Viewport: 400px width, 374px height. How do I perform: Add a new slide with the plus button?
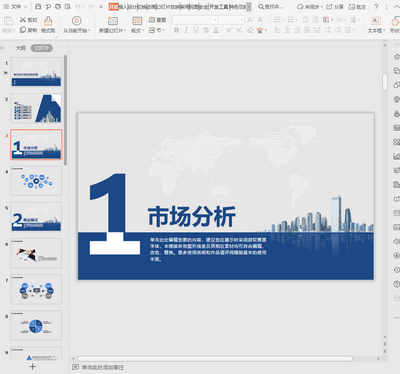click(x=32, y=367)
